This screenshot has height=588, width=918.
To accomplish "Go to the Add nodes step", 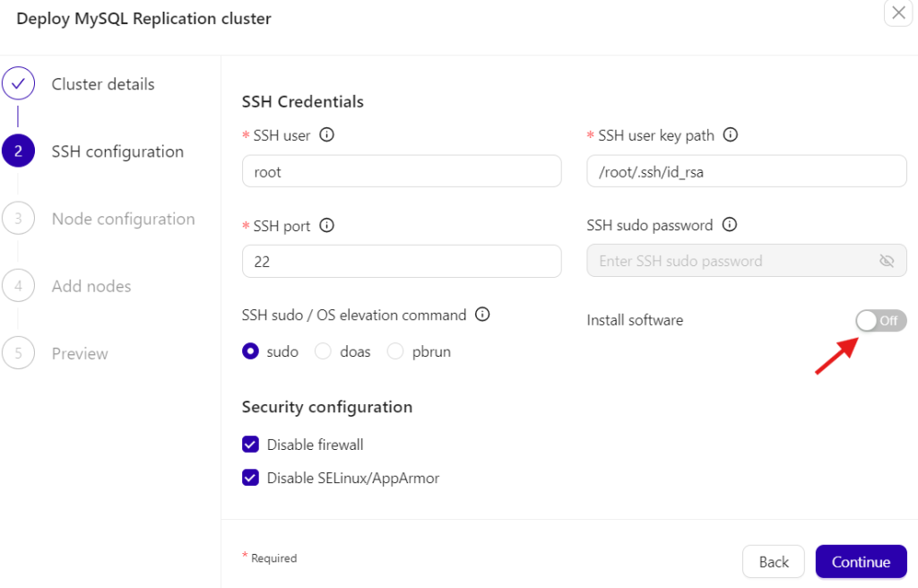I will [91, 286].
